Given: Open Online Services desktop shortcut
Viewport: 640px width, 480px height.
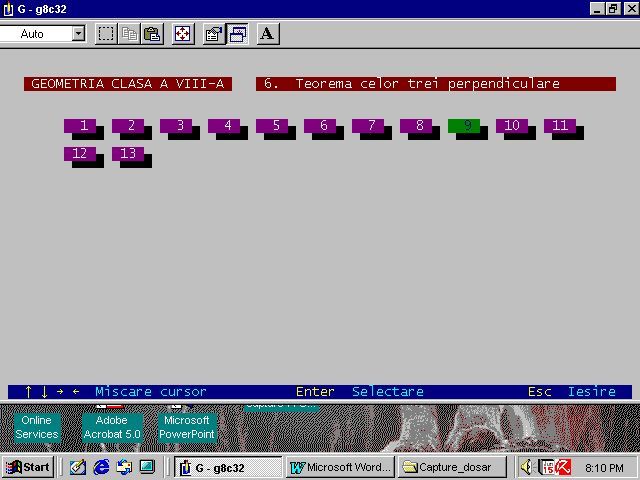Looking at the screenshot, I should [x=37, y=427].
